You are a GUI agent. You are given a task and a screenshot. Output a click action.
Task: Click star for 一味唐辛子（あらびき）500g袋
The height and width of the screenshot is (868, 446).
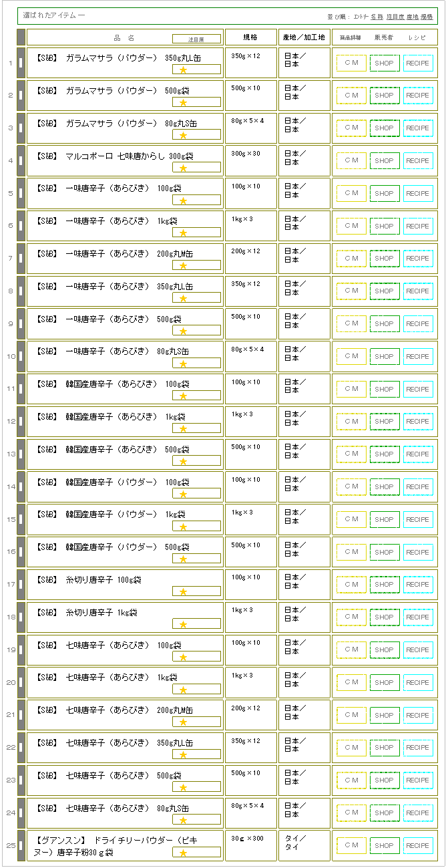pos(183,331)
